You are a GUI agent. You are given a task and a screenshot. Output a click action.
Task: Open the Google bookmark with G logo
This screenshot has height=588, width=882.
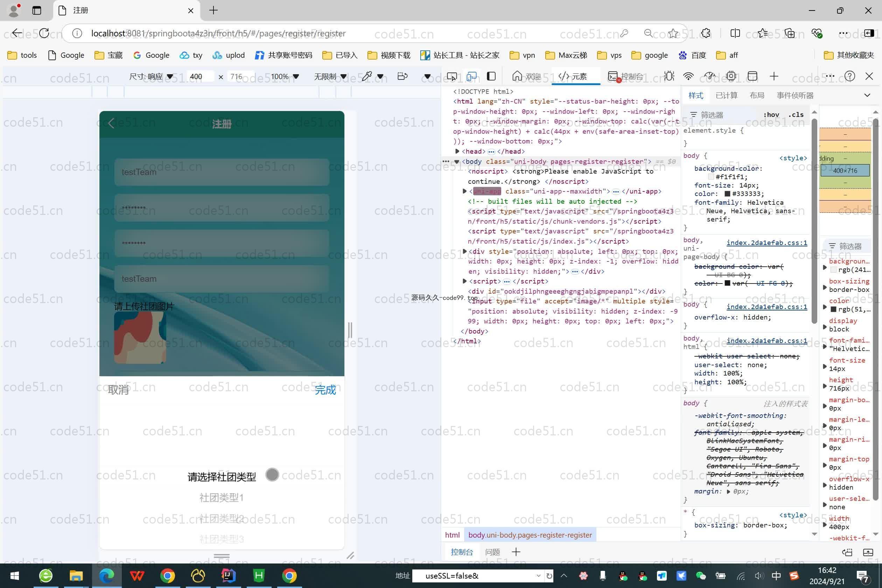(151, 55)
